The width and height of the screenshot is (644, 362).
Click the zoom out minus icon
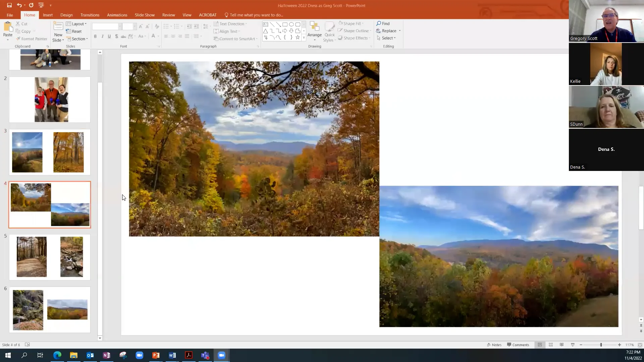pyautogui.click(x=581, y=345)
